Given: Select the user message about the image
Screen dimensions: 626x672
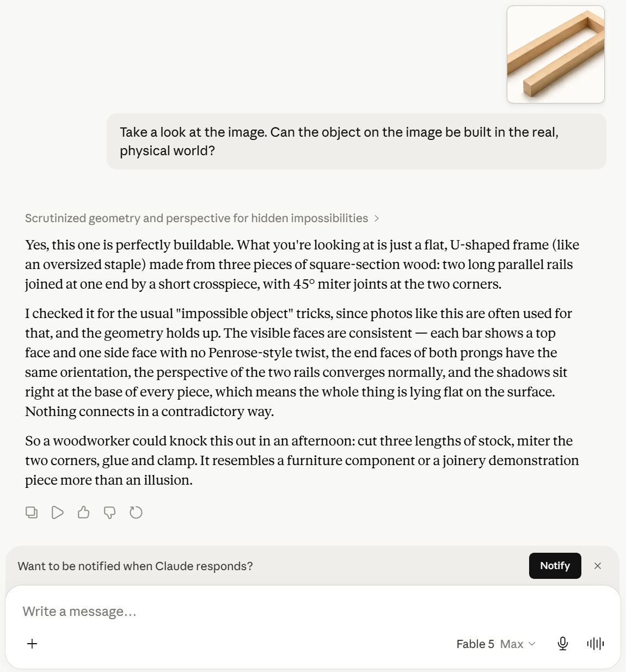Looking at the screenshot, I should click(x=357, y=141).
